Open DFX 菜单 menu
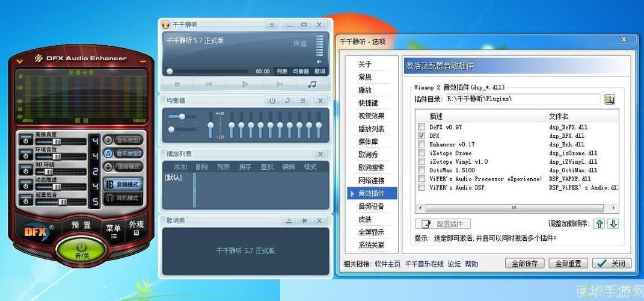 (113, 231)
